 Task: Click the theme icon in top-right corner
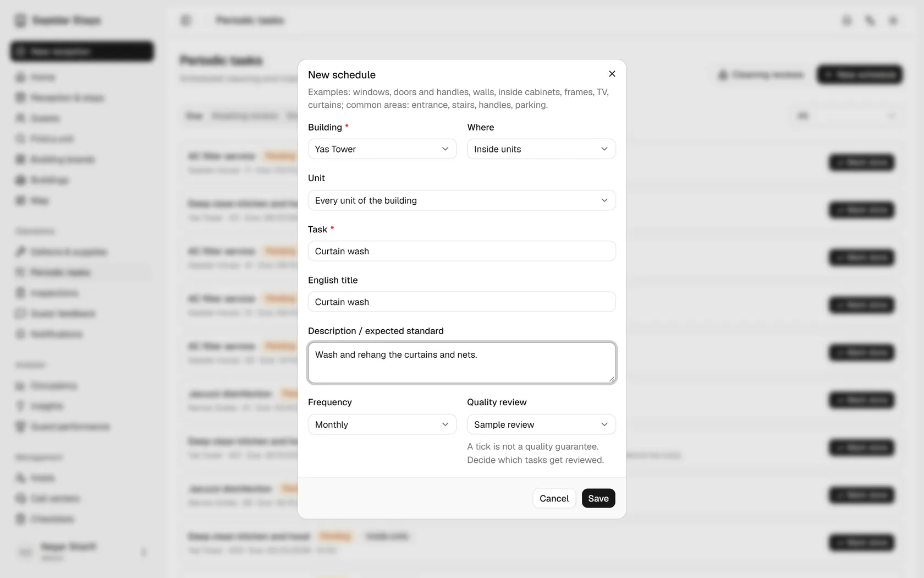893,20
